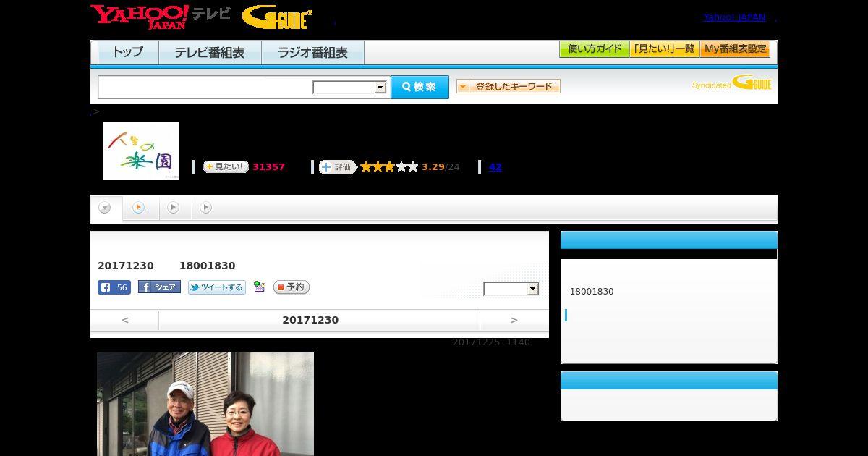Select the fifth rating star
This screenshot has height=456, width=868.
coord(413,167)
